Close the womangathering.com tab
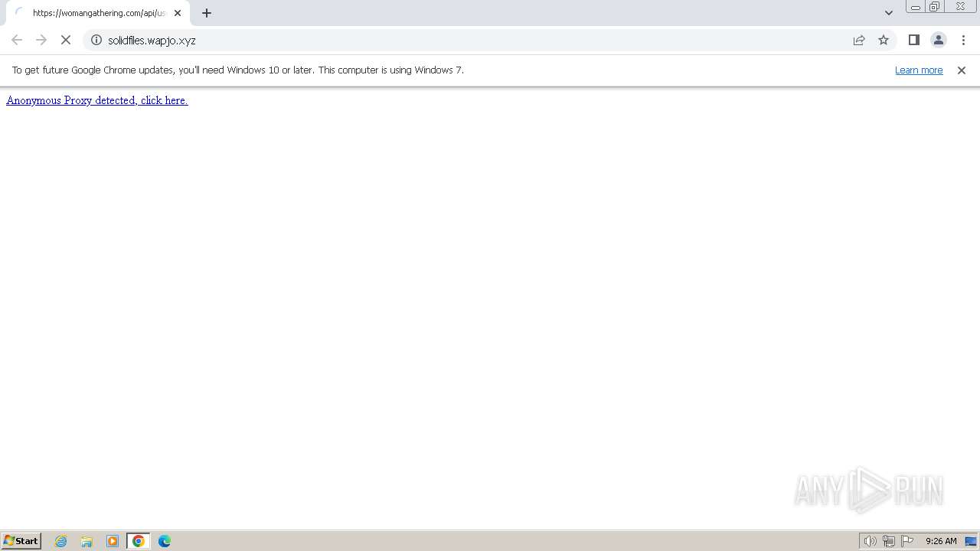This screenshot has height=551, width=980. point(178,13)
